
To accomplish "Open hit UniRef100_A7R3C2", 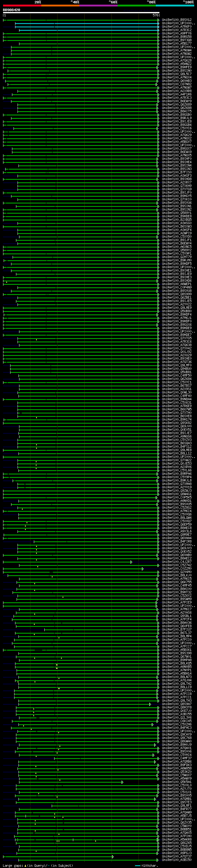I will [x=177, y=30].
